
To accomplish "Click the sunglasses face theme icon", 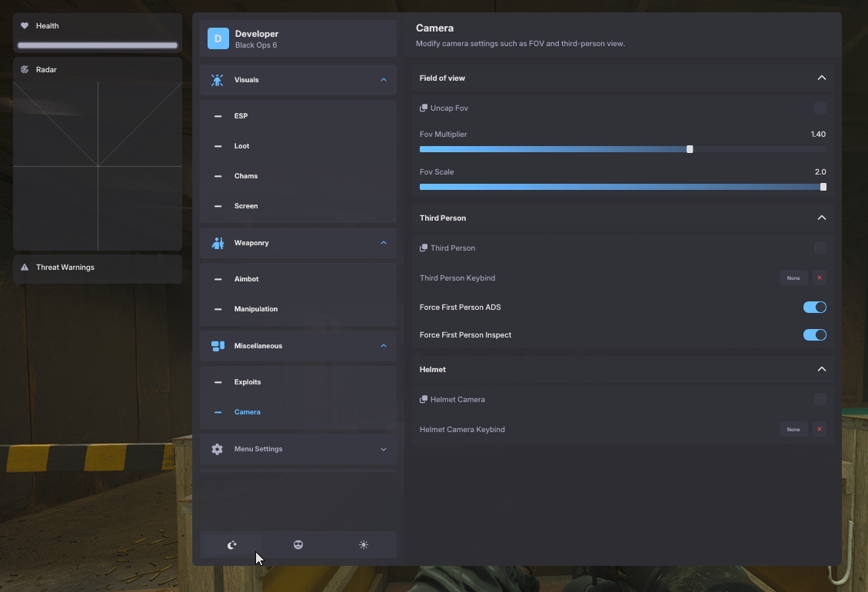I will [298, 545].
